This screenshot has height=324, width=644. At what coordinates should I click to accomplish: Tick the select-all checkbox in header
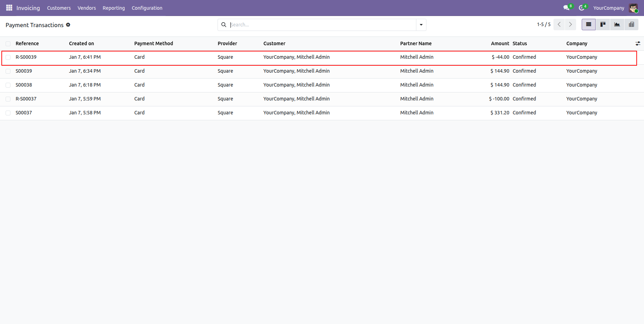pyautogui.click(x=8, y=44)
